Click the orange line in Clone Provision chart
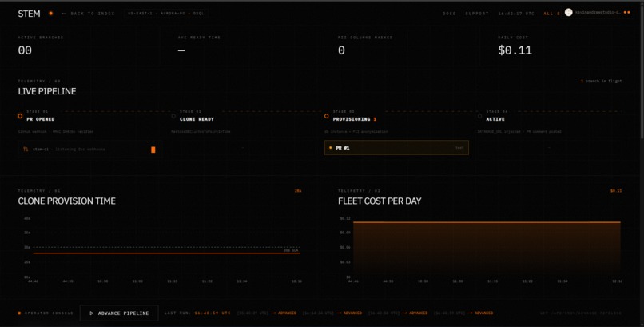644x327 pixels. (166, 253)
